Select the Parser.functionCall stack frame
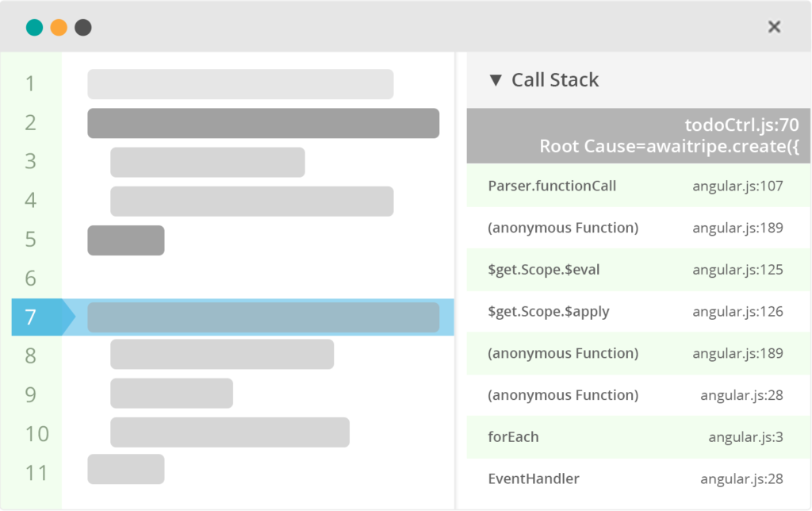The height and width of the screenshot is (511, 812). click(x=552, y=186)
